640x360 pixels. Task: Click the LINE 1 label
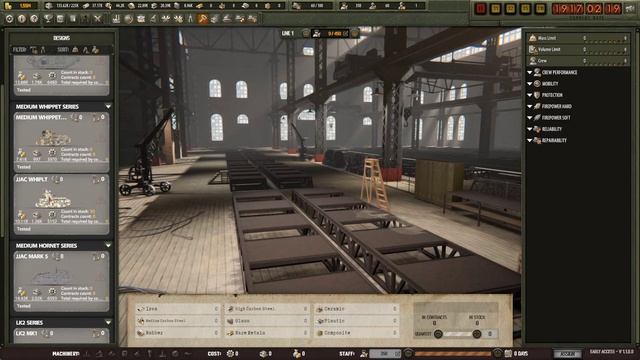point(288,33)
